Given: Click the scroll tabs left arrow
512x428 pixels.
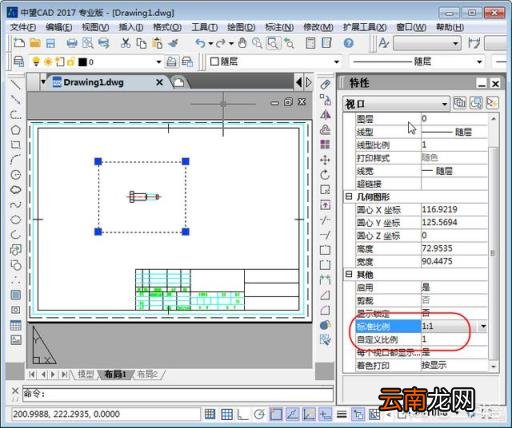Looking at the screenshot, I should click(299, 82).
